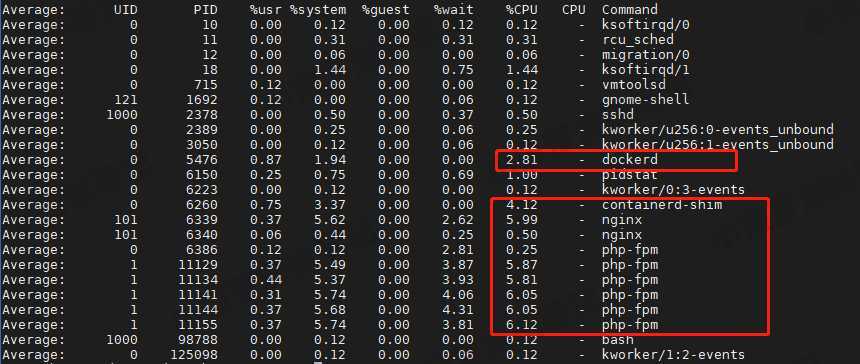
Task: Click the '%wait' column header
Action: [454, 10]
